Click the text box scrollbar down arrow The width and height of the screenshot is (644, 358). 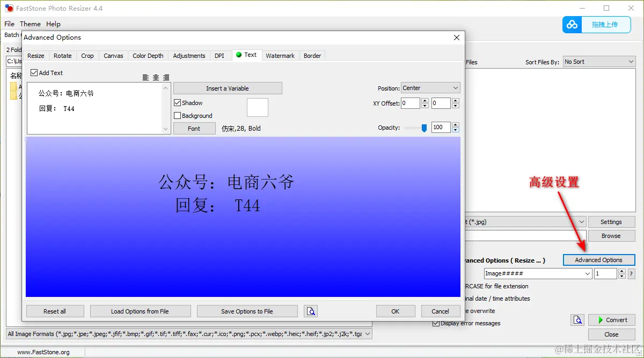tap(166, 129)
